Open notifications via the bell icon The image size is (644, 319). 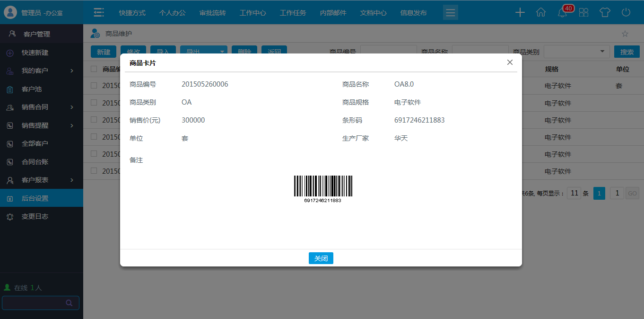pos(562,13)
